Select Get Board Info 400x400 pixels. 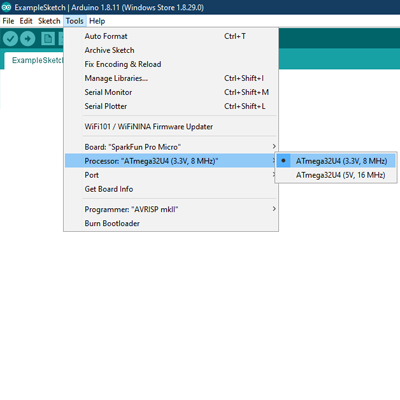pyautogui.click(x=171, y=189)
